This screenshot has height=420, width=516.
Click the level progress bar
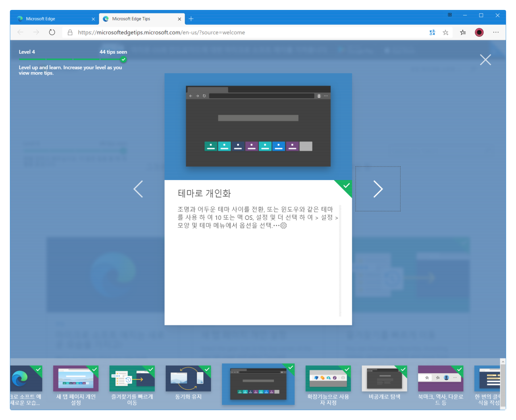[73, 60]
